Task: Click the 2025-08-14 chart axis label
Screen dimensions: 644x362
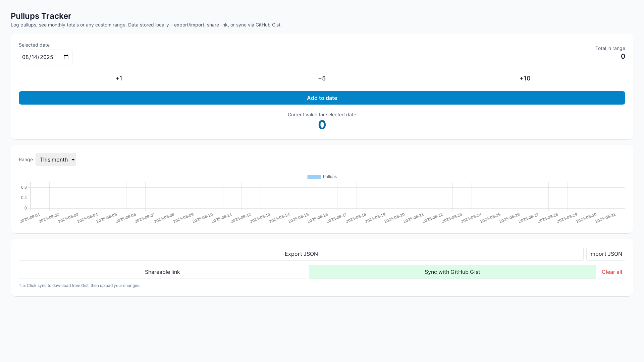Action: click(279, 218)
